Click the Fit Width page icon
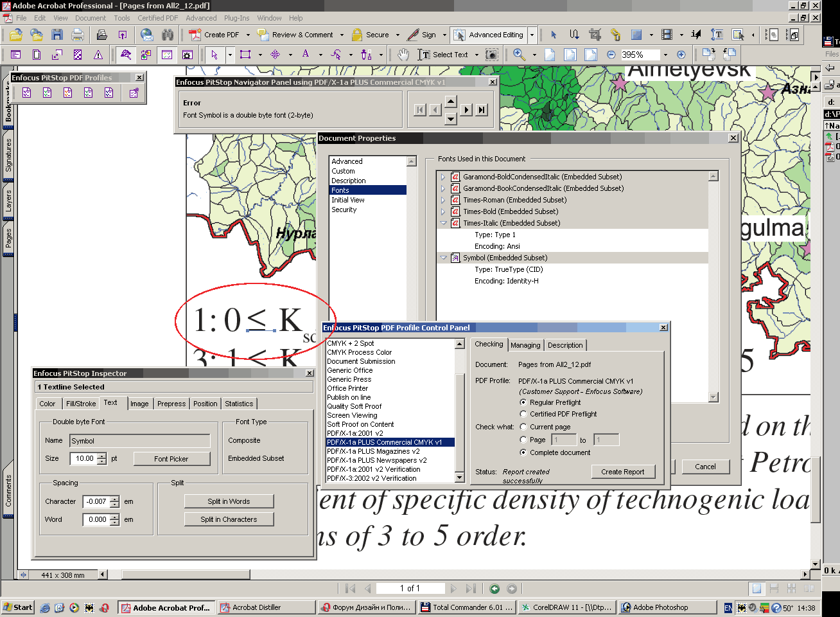The height and width of the screenshot is (617, 840). (x=590, y=55)
